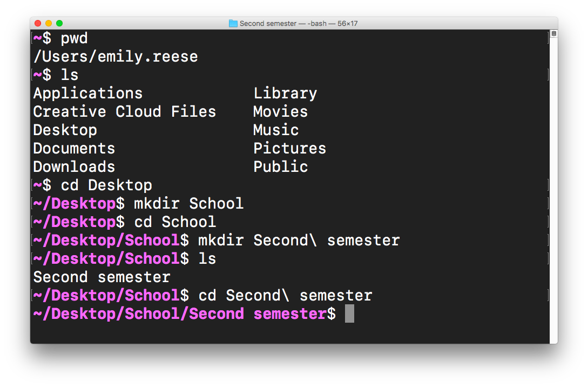588x387 pixels.
Task: Click the Library entry in the listing
Action: click(x=285, y=93)
